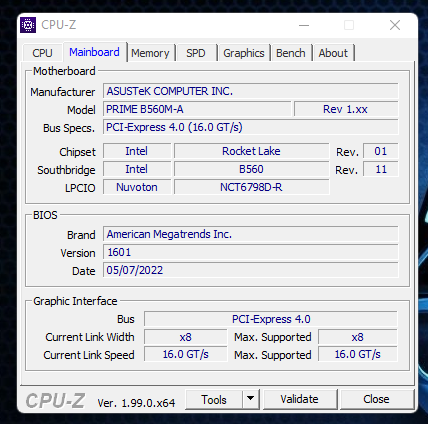
Task: Minimize the CPU-Z window
Action: click(x=304, y=25)
